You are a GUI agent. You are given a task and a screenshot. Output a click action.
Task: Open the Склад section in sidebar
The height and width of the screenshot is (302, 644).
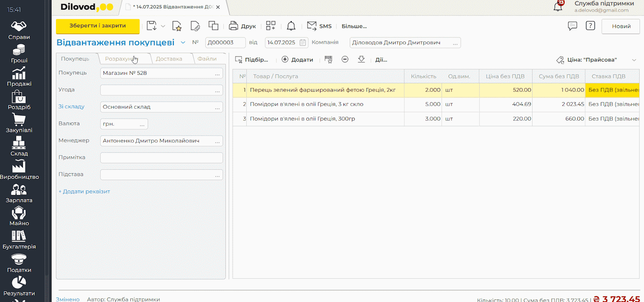click(19, 146)
